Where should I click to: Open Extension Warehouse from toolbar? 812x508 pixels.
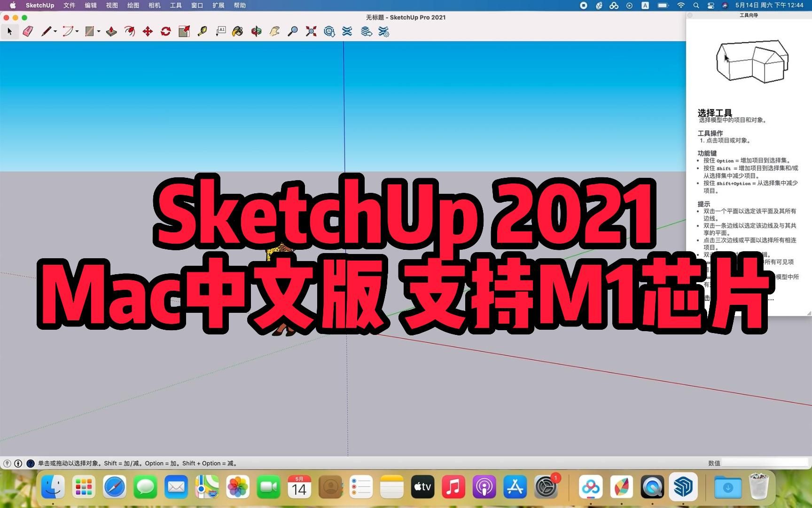[x=347, y=32]
